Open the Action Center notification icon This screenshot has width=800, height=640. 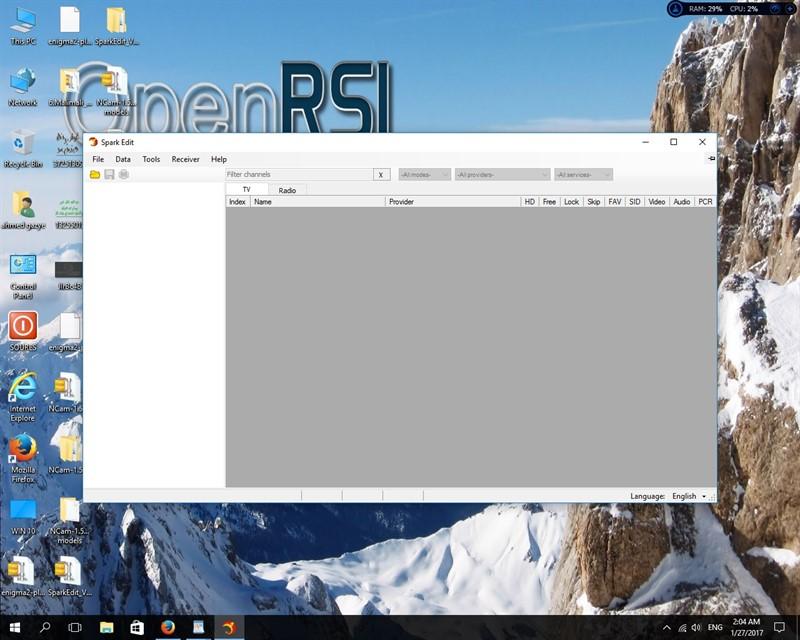pos(779,627)
